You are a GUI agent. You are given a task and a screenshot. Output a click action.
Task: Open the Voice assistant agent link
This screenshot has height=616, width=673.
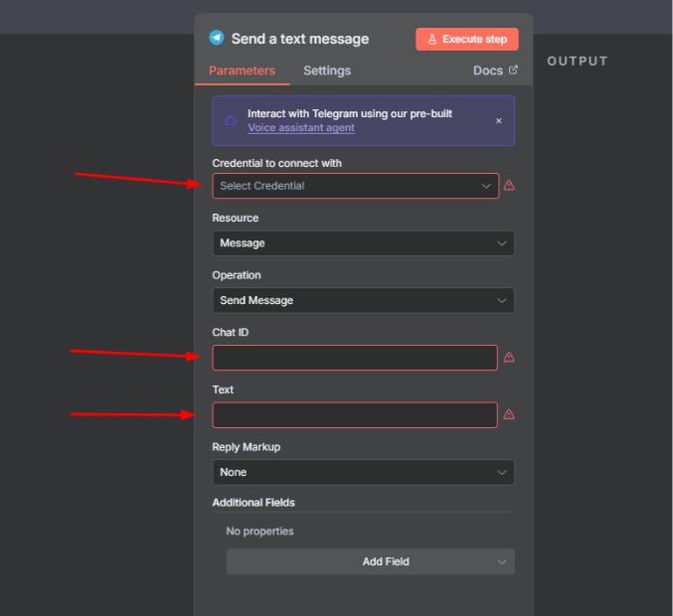[300, 128]
